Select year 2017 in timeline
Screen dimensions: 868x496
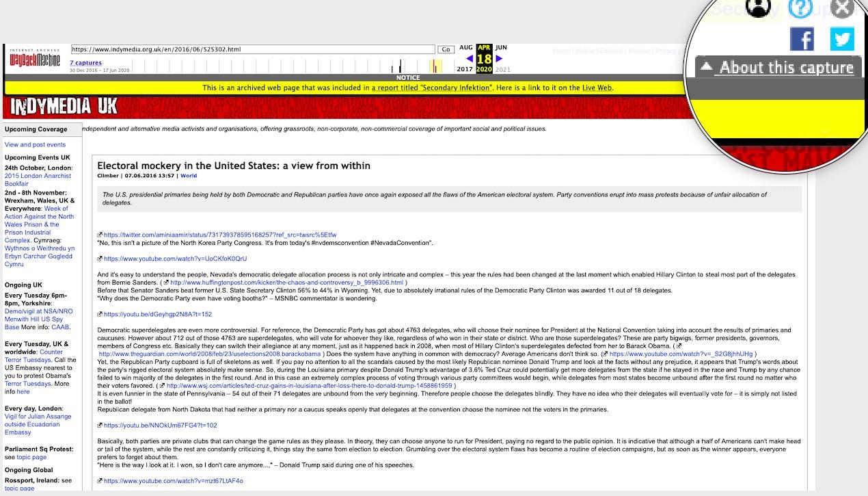[x=465, y=69]
